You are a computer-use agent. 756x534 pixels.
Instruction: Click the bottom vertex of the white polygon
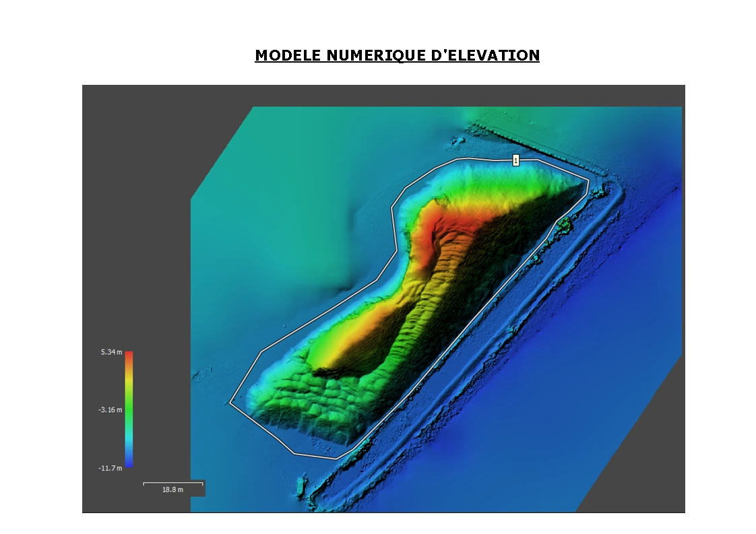pos(336,459)
